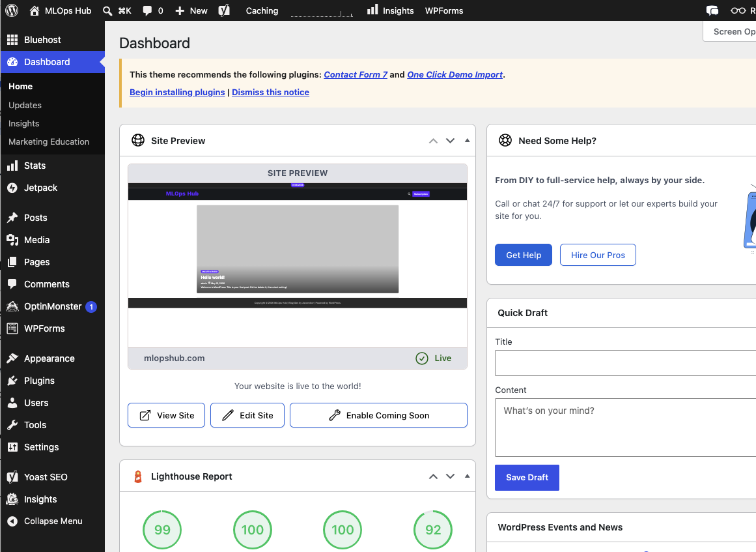The image size is (756, 552).
Task: Open the Marketing Education submenu item
Action: tap(49, 142)
